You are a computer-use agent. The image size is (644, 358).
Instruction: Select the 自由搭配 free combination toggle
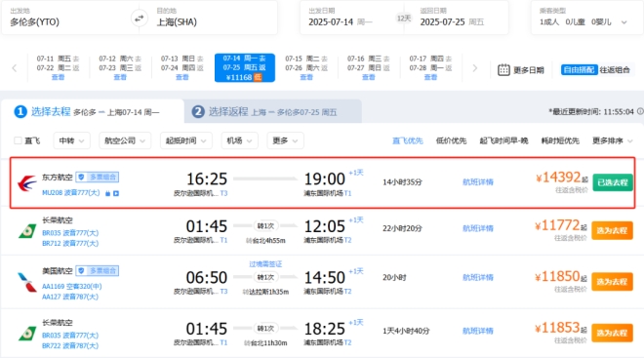click(x=579, y=70)
